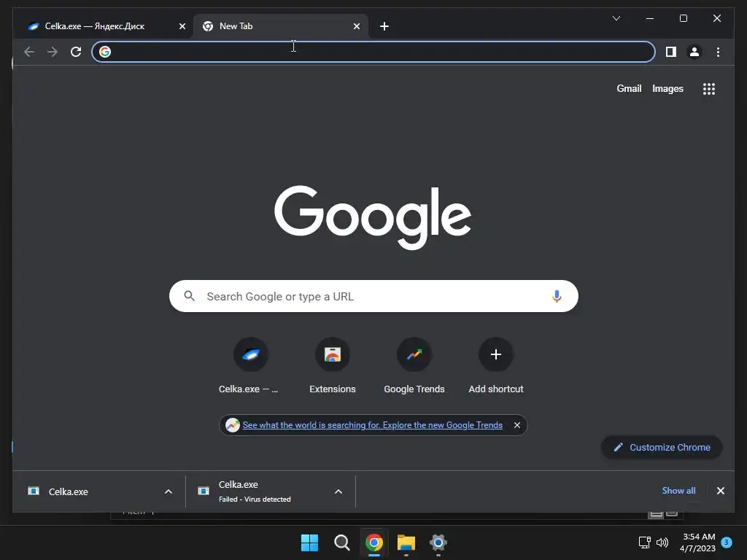Screen dimensions: 747x560
Task: Click Customize Chrome button
Action: [x=662, y=447]
